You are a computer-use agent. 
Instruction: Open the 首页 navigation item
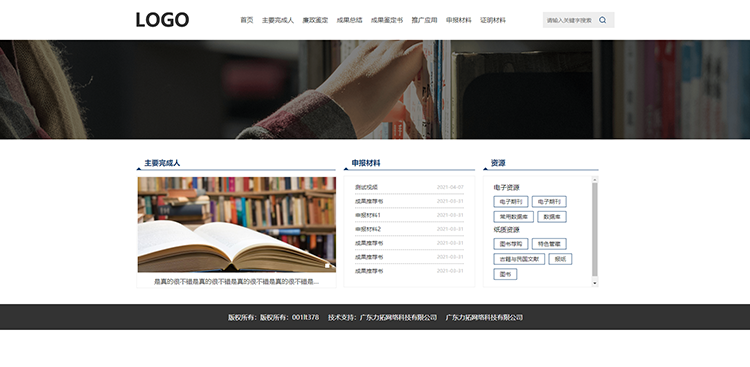[247, 20]
